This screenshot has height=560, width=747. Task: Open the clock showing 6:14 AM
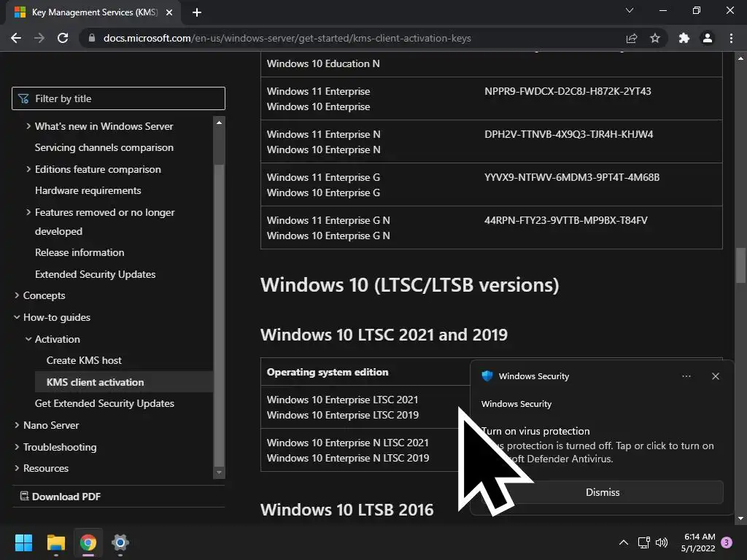tap(698, 542)
